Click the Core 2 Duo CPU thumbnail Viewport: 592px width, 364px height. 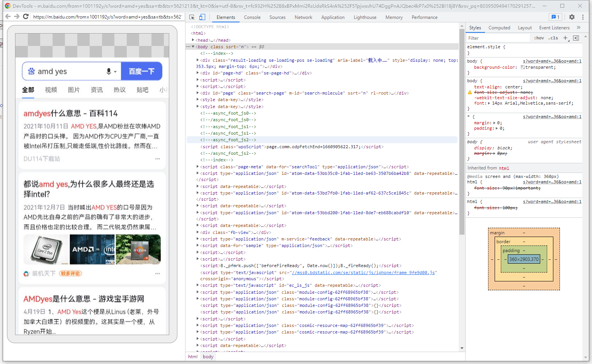point(46,249)
